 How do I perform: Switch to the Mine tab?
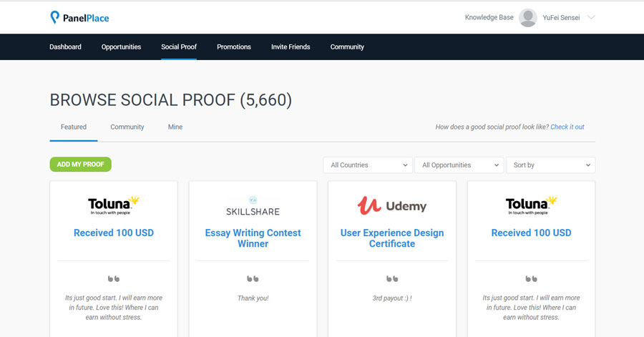[x=175, y=127]
